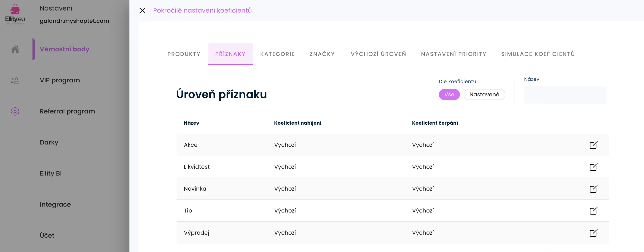Edit Výprodej row via pencil icon
This screenshot has width=644, height=252.
pos(593,233)
